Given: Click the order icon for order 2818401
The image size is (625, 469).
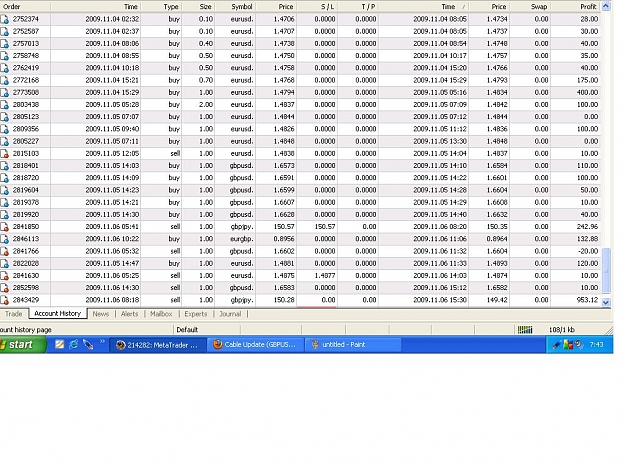Looking at the screenshot, I should coord(5,166).
